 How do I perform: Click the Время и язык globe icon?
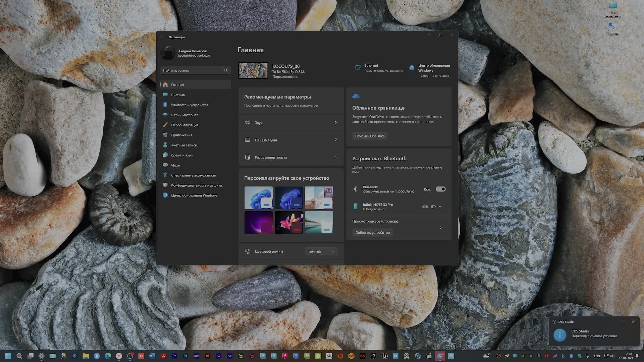[165, 155]
